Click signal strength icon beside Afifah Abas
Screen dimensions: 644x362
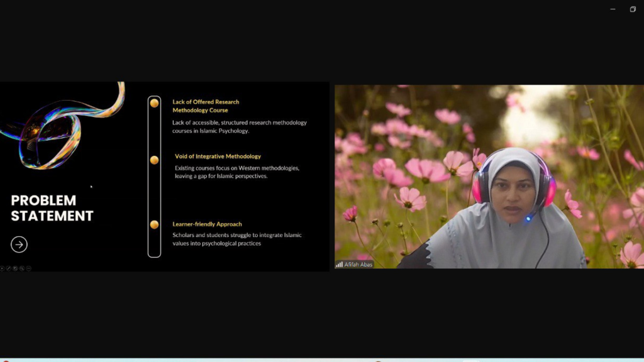pos(339,265)
